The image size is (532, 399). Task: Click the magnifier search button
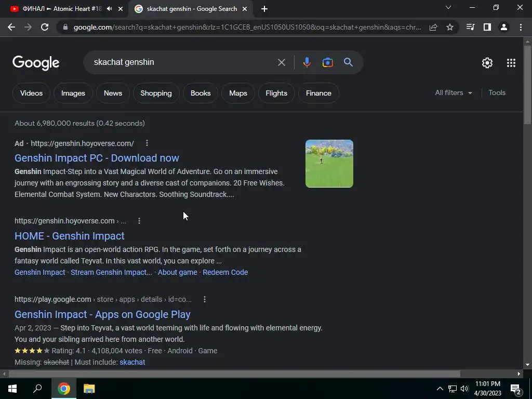click(x=348, y=62)
